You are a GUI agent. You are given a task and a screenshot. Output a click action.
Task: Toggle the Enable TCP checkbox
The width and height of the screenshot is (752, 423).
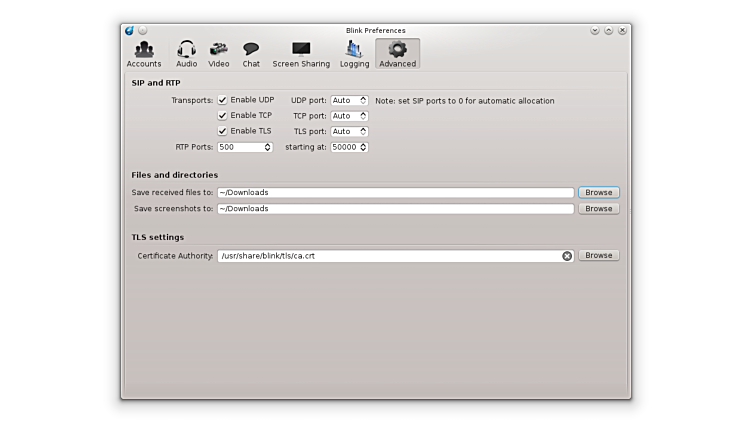tap(223, 116)
